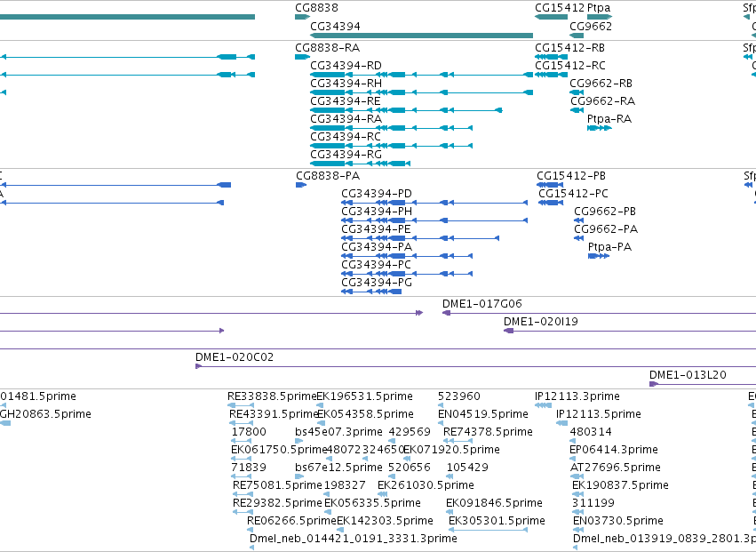The width and height of the screenshot is (756, 552).
Task: Click protein CG9662-PA label
Action: pyautogui.click(x=606, y=229)
